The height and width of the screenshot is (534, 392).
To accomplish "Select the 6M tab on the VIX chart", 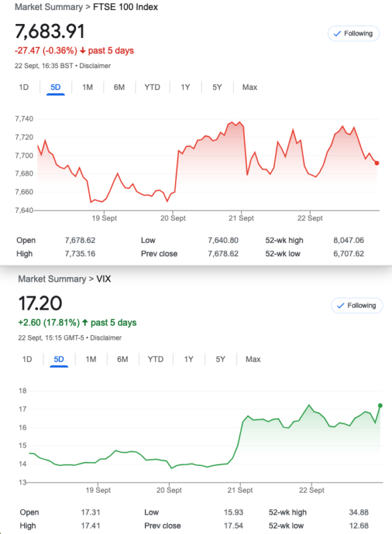I will click(123, 359).
